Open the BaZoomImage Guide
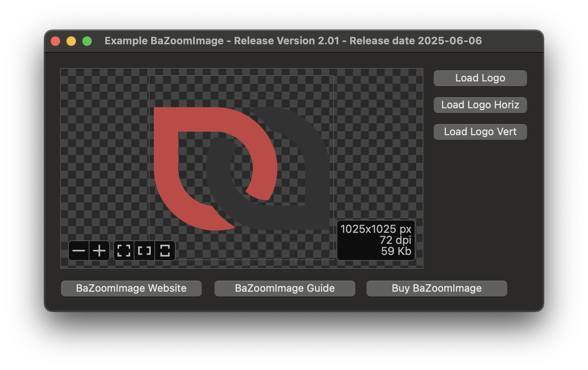This screenshot has height=370, width=588. [285, 289]
